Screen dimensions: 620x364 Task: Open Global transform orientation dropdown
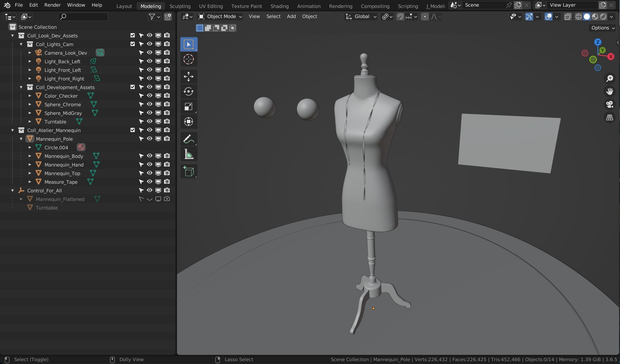pos(361,17)
